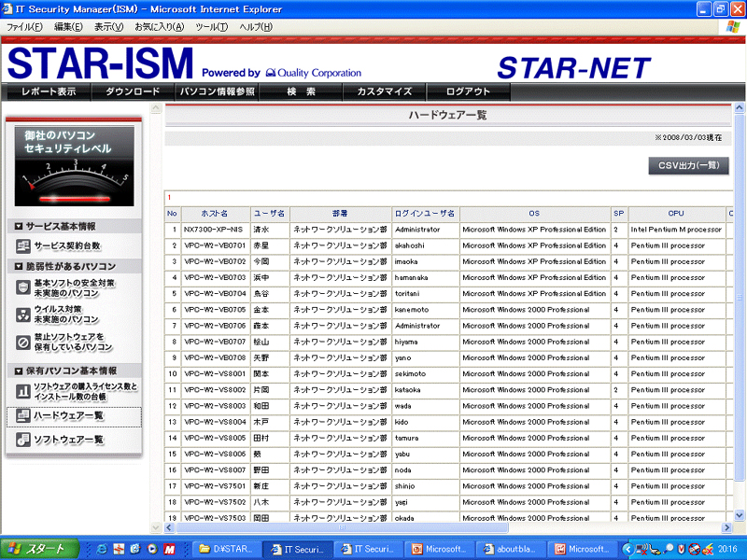Viewport: 747px width, 560px height.
Task: Click the magnifier tray icon
Action: [669, 549]
